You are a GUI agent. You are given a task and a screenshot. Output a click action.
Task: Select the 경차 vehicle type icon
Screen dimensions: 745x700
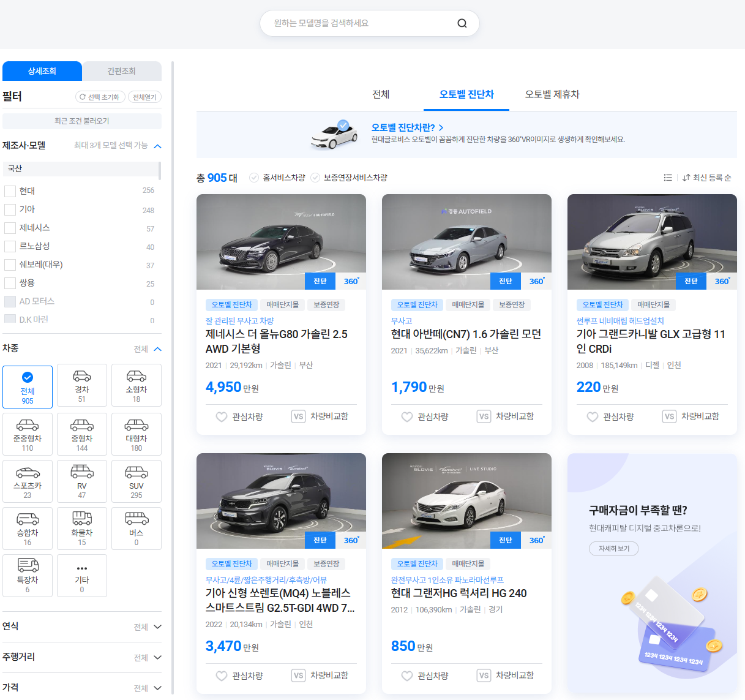click(82, 385)
